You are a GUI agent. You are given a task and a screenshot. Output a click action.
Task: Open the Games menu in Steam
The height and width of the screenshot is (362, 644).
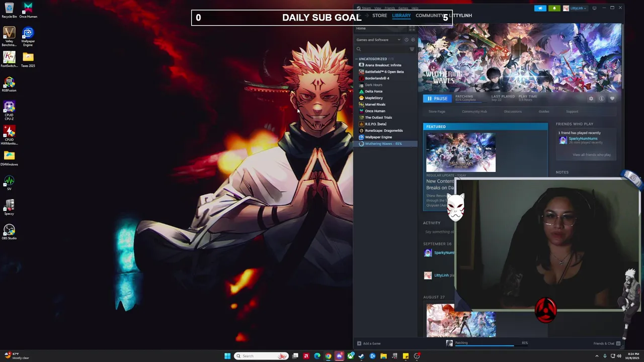tap(403, 8)
